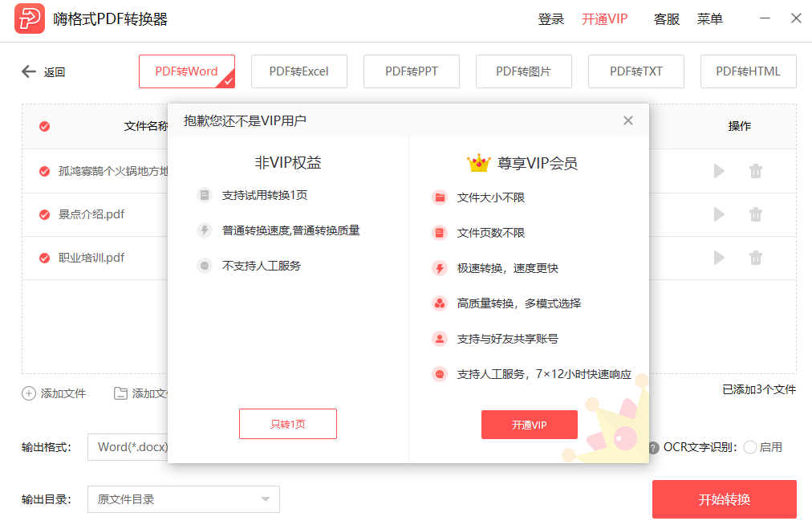The height and width of the screenshot is (529, 812).
Task: Switch to the PDF转Excel tab
Action: pyautogui.click(x=298, y=71)
